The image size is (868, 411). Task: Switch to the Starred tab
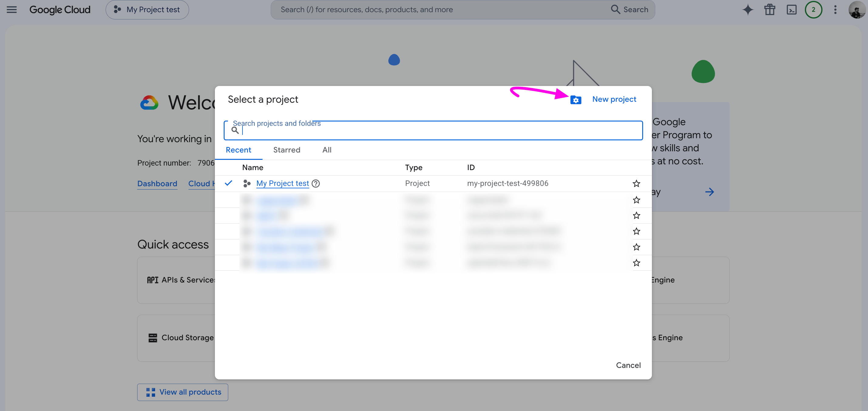click(x=287, y=150)
